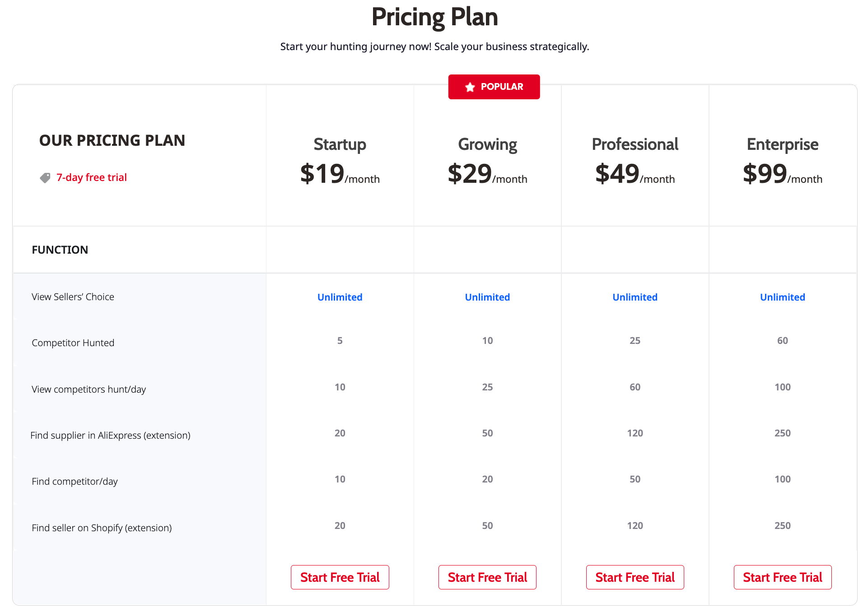The width and height of the screenshot is (868, 612).
Task: Select the Growing plan heading
Action: click(x=487, y=144)
